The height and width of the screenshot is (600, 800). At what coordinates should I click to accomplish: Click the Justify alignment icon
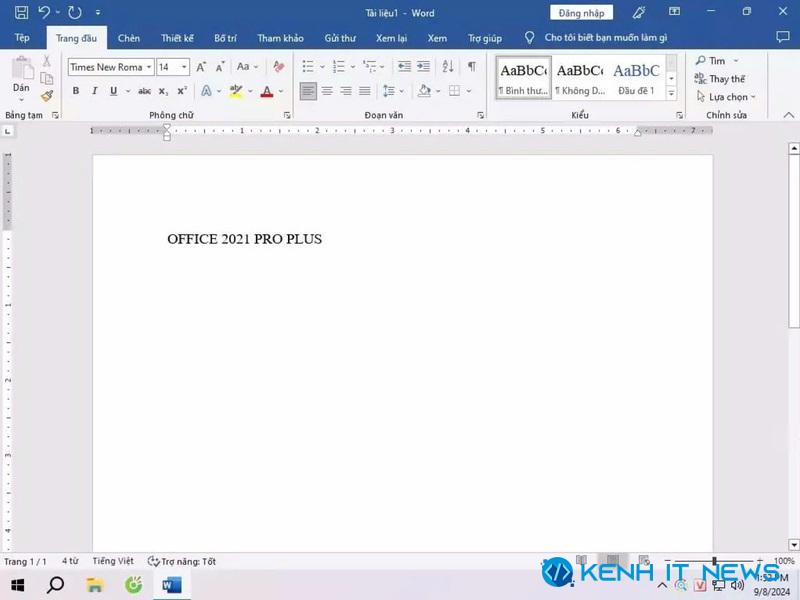point(364,91)
